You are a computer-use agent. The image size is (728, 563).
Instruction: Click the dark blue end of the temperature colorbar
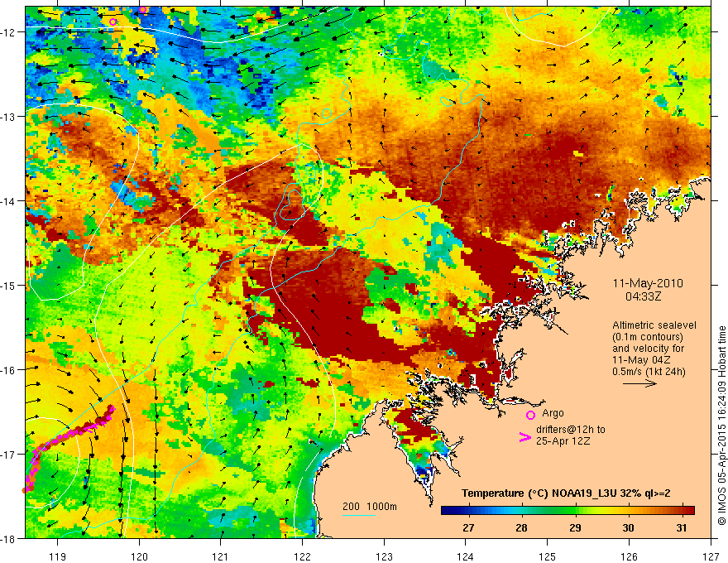click(448, 511)
